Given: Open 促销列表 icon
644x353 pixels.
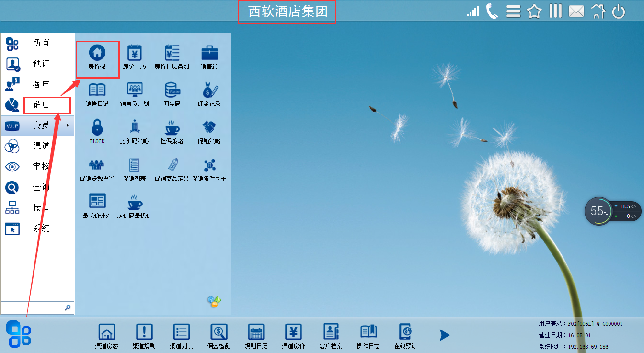Looking at the screenshot, I should [x=135, y=169].
